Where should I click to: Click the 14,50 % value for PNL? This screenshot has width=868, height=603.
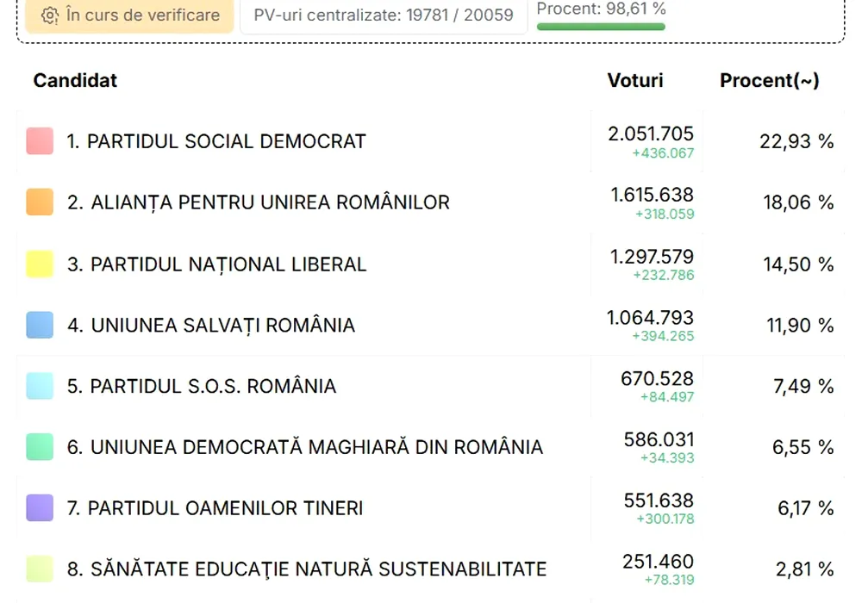799,264
